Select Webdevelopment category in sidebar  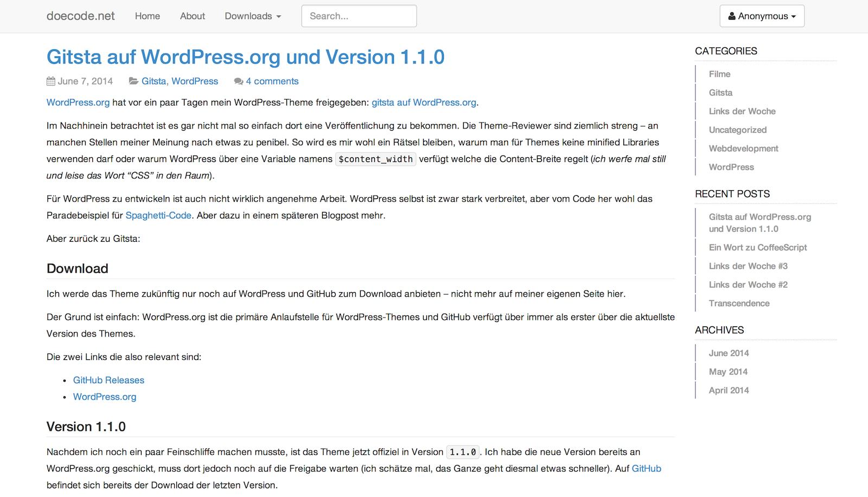point(743,149)
